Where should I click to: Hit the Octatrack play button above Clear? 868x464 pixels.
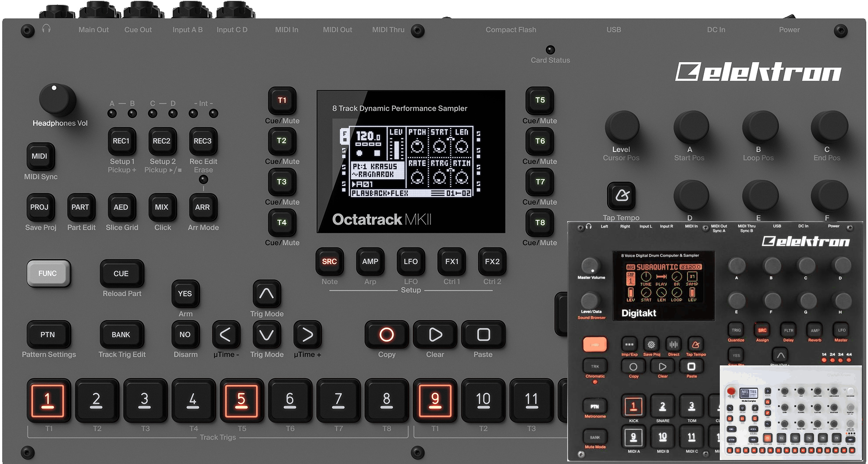tap(435, 335)
